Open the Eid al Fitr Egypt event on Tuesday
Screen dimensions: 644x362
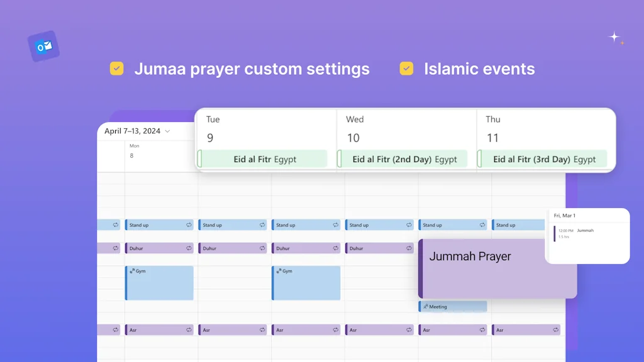[x=264, y=158]
